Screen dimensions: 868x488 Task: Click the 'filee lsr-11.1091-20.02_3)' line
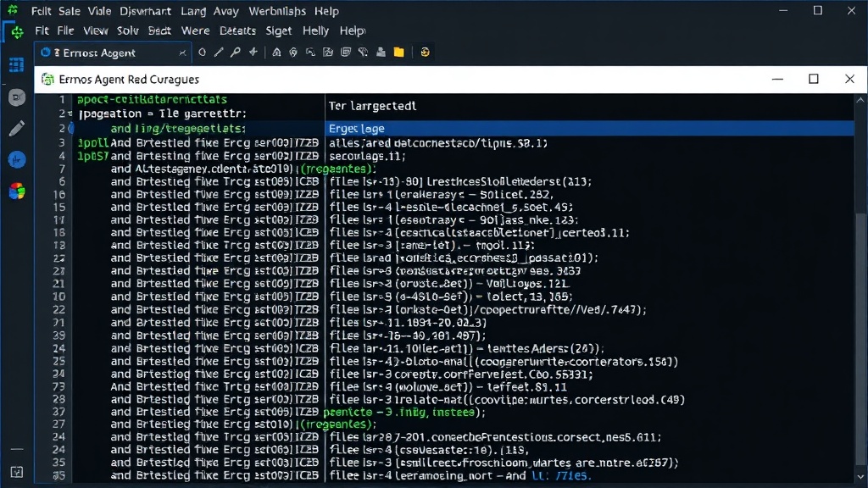[408, 323]
